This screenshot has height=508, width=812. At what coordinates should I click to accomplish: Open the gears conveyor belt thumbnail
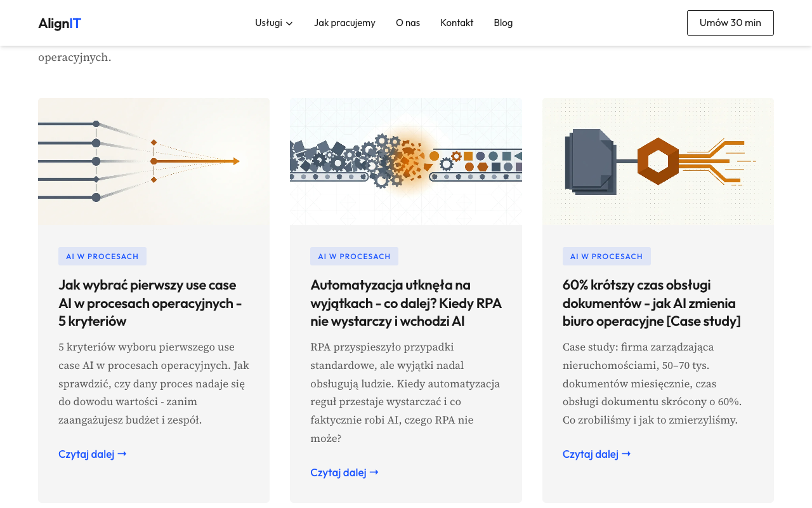406,161
